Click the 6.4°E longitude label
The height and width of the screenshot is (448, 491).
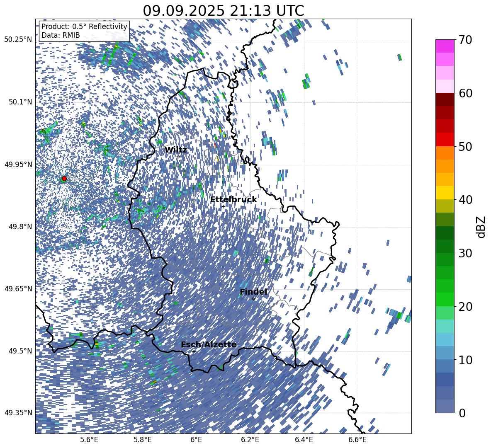[304, 440]
